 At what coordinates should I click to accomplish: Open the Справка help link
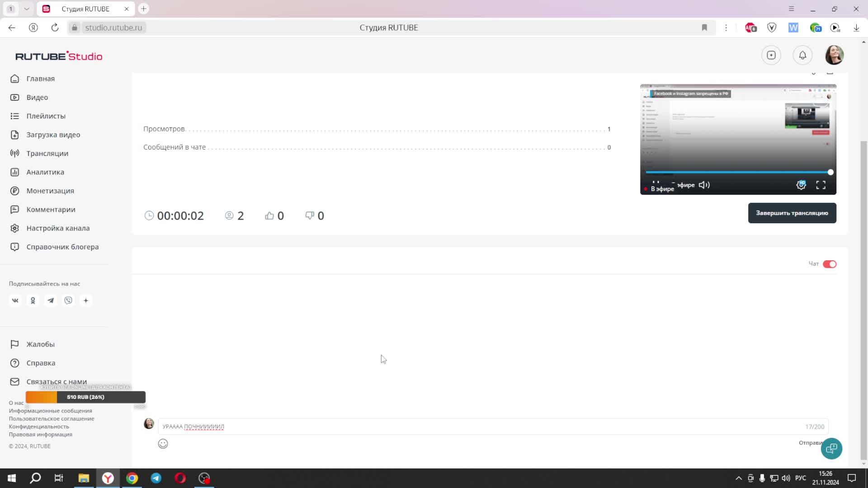coord(41,363)
